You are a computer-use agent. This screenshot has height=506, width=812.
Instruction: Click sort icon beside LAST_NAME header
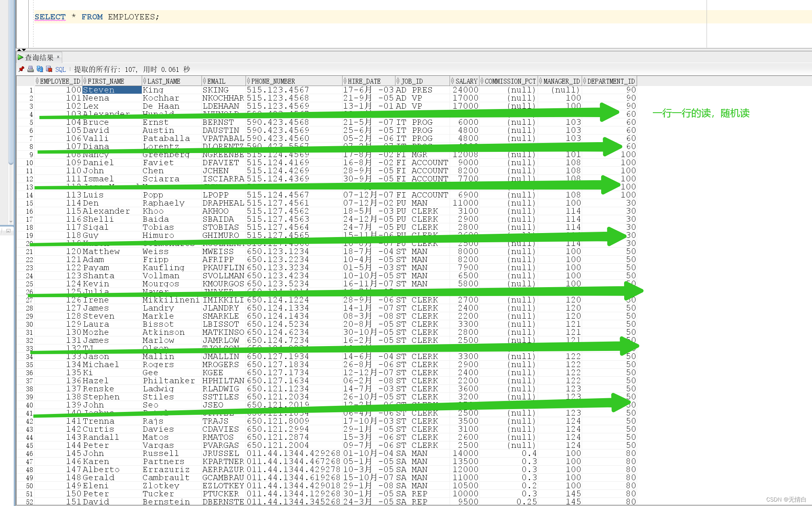pyautogui.click(x=145, y=81)
